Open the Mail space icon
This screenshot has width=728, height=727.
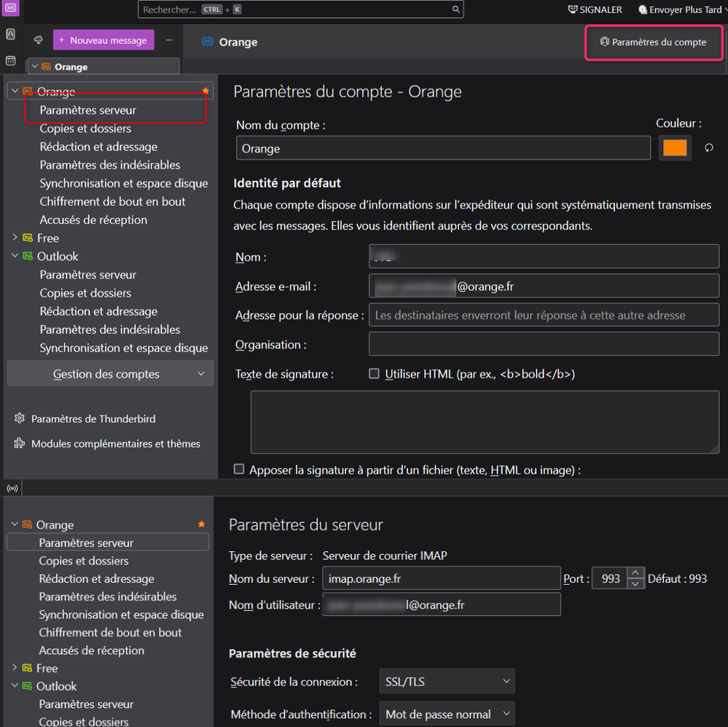coord(10,8)
